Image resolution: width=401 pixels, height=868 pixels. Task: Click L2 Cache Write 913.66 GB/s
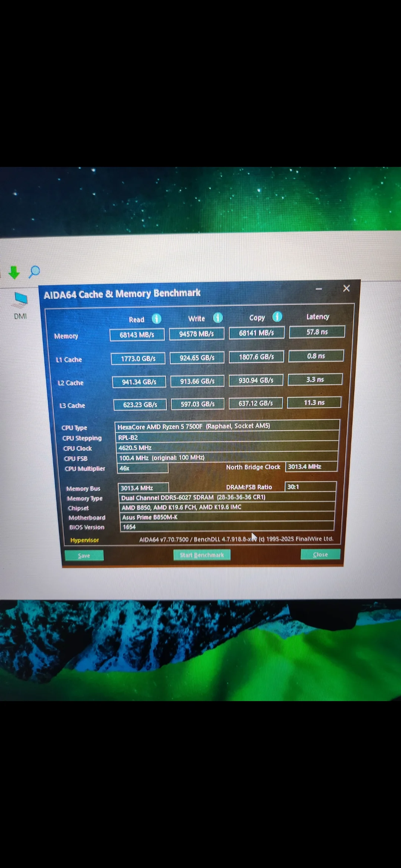tap(197, 381)
